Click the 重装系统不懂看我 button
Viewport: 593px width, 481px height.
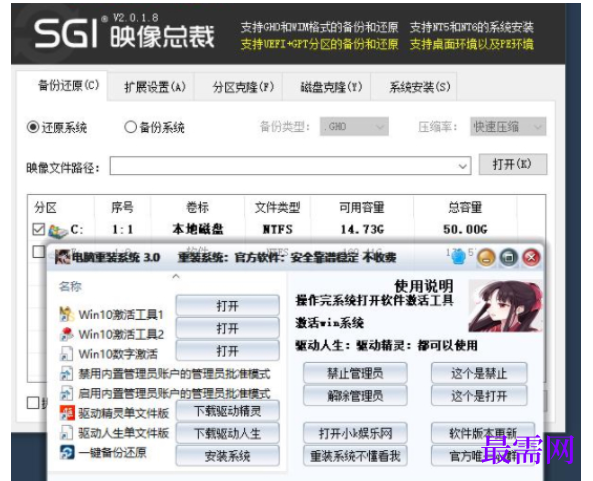[x=355, y=456]
